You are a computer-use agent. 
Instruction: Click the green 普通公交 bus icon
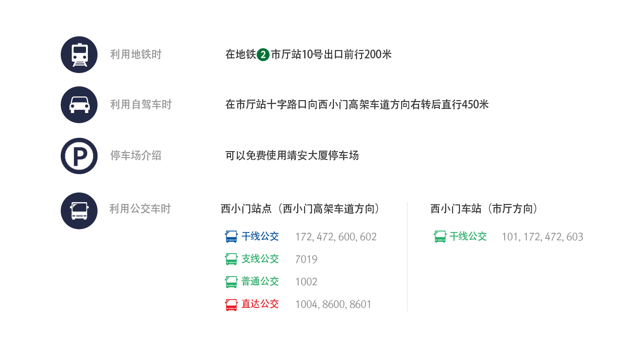tap(231, 282)
